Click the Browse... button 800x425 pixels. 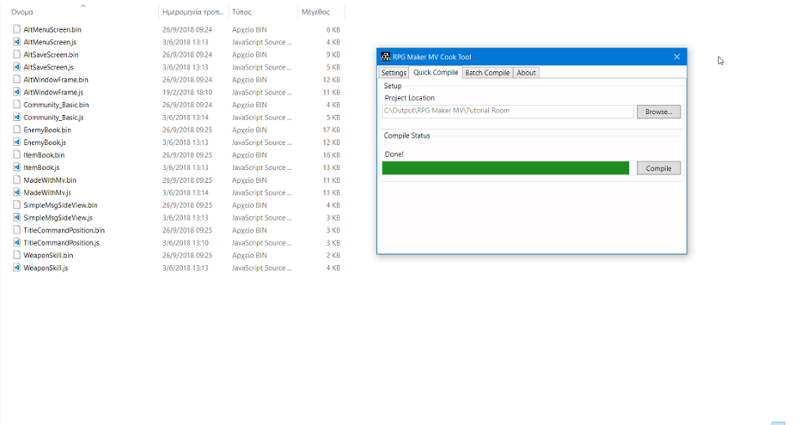tap(659, 112)
